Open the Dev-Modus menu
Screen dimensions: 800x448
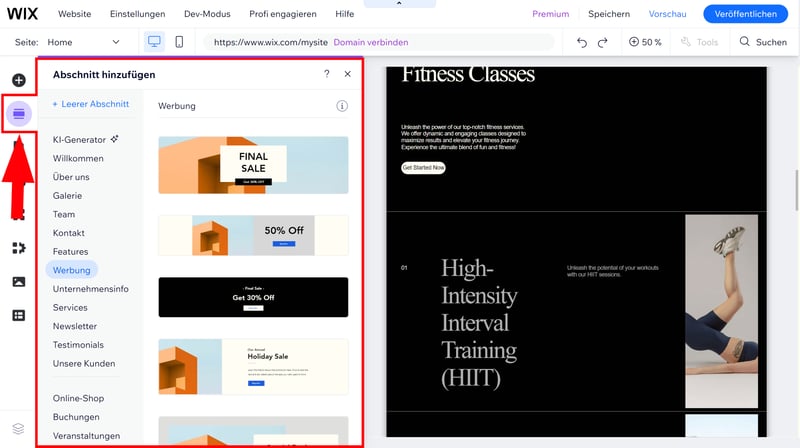tap(207, 14)
